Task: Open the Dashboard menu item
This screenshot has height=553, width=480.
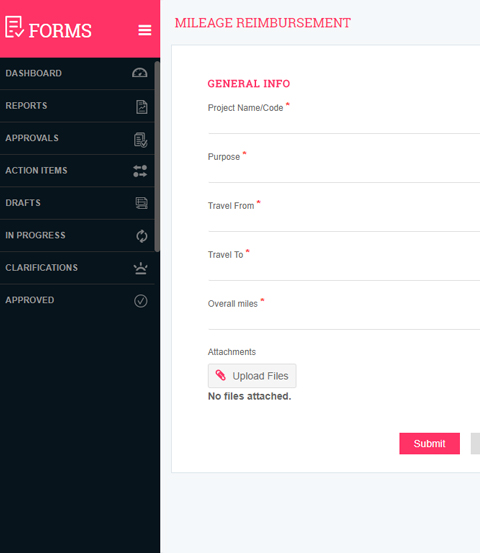Action: coord(77,73)
